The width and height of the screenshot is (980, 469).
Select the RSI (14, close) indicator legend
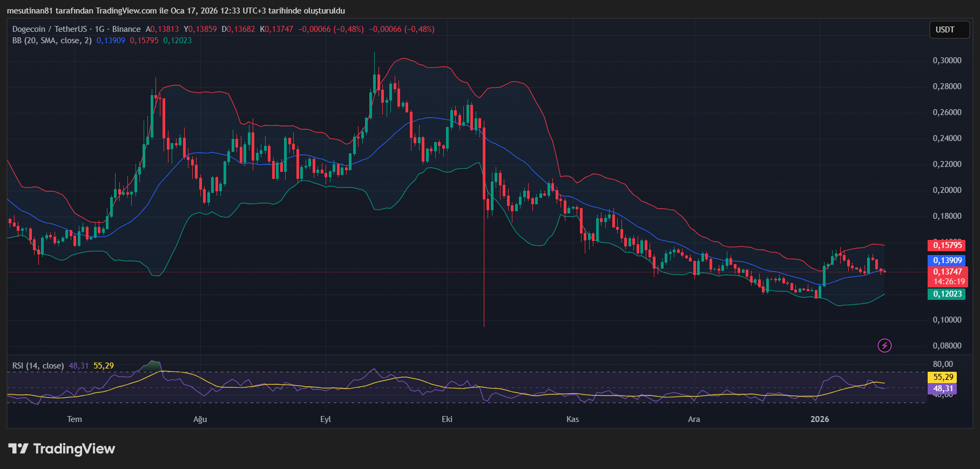[x=38, y=366]
